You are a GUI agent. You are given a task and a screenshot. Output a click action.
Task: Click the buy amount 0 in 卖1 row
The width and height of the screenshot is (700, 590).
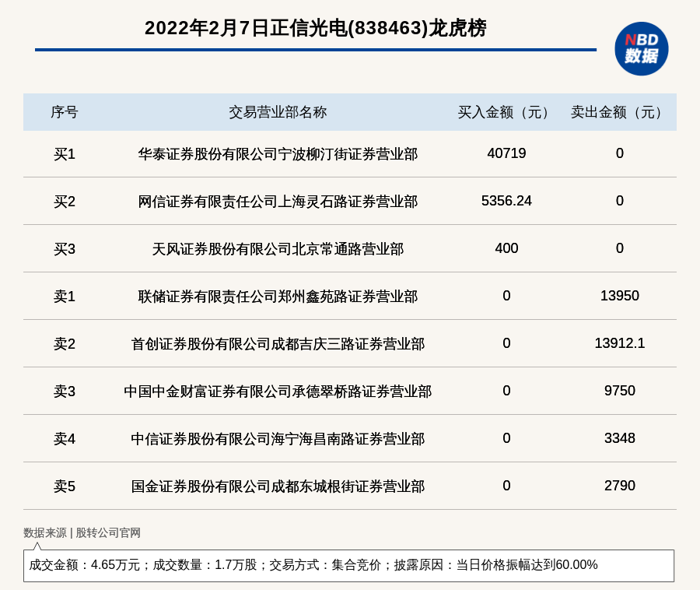[506, 295]
